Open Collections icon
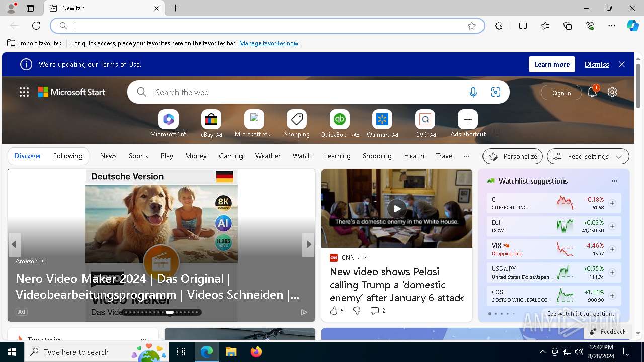Viewport: 644px width, 362px height. pos(568,26)
